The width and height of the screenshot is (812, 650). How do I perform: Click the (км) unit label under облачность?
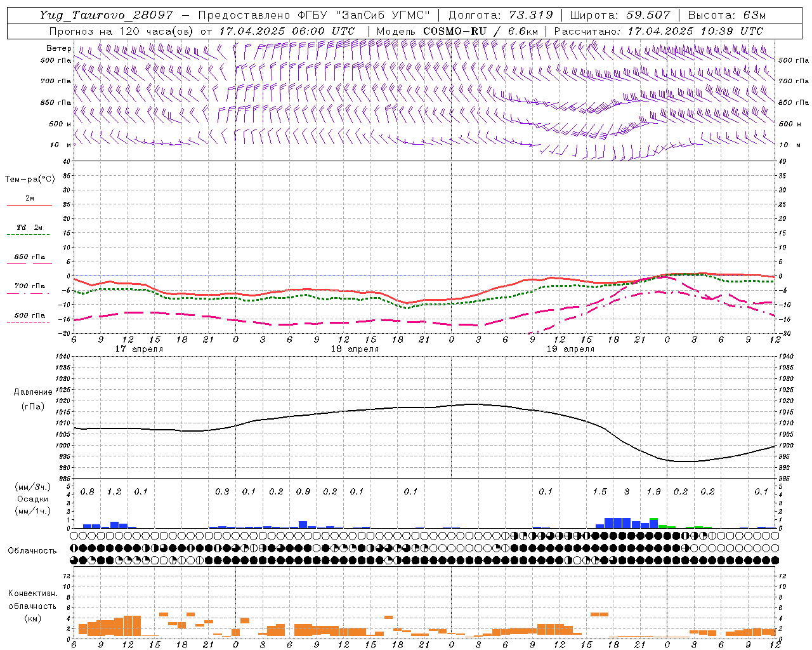[32, 618]
